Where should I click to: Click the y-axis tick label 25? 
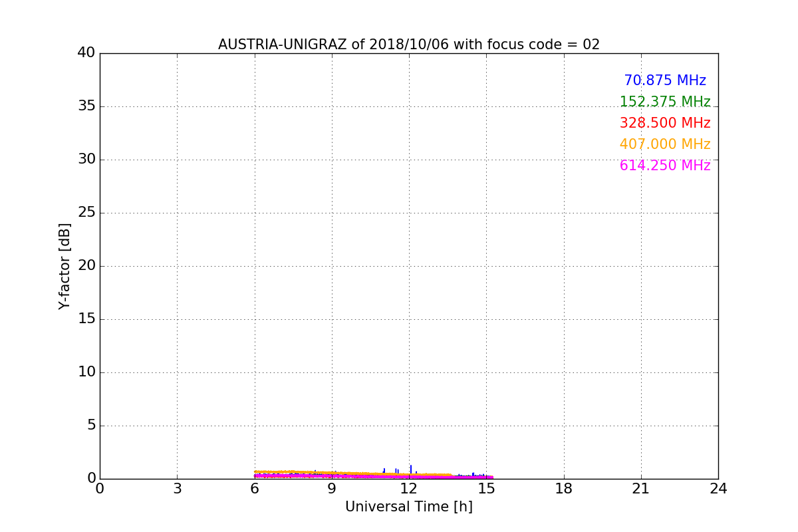(86, 212)
